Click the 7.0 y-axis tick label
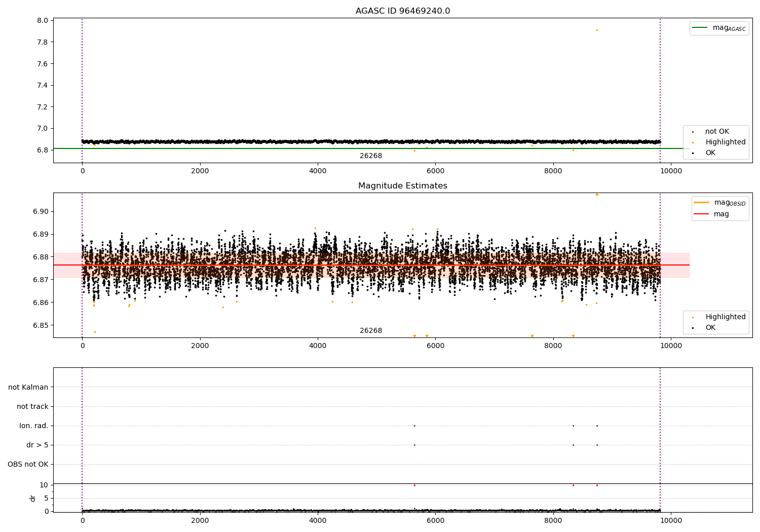This screenshot has width=760, height=532. tap(43, 129)
